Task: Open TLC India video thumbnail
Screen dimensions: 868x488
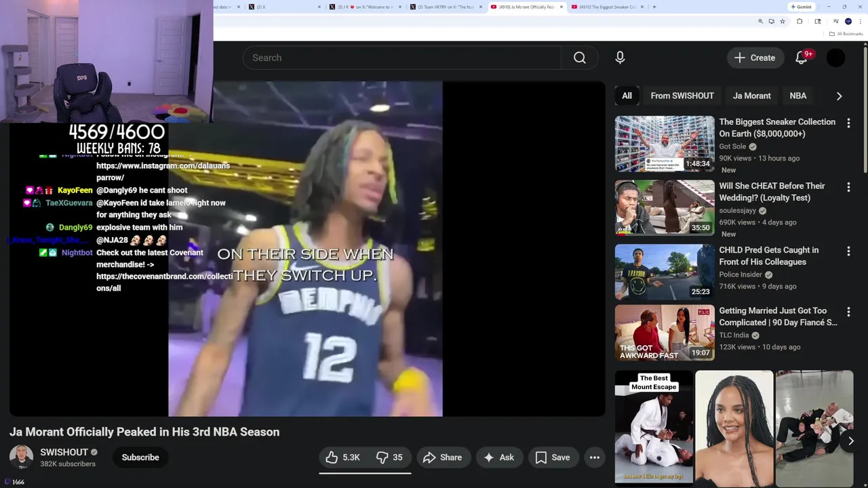Action: (x=665, y=332)
